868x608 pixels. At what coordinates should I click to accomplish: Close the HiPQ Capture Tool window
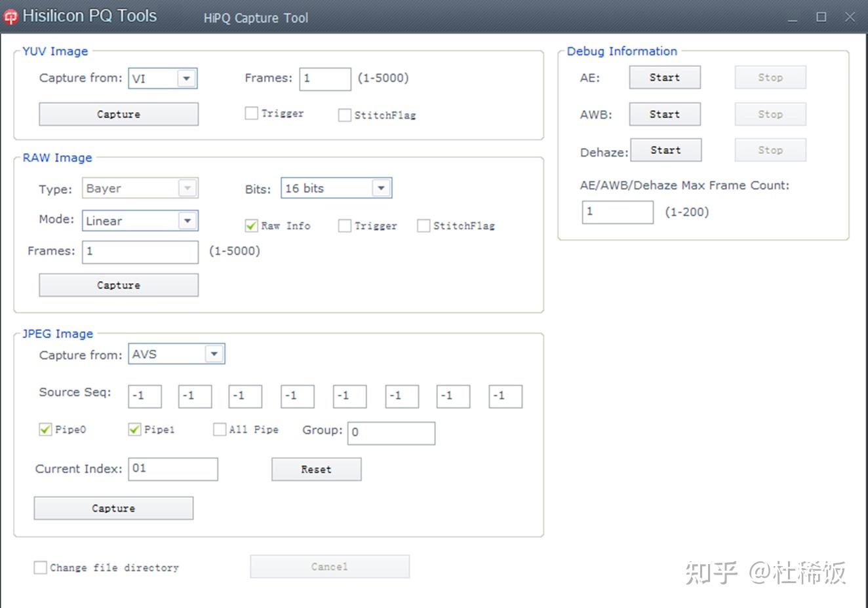[x=850, y=17]
